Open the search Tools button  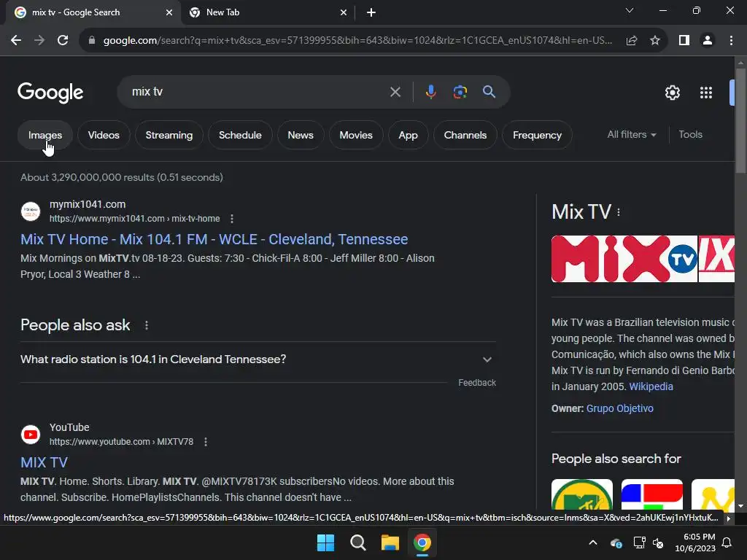pos(690,135)
